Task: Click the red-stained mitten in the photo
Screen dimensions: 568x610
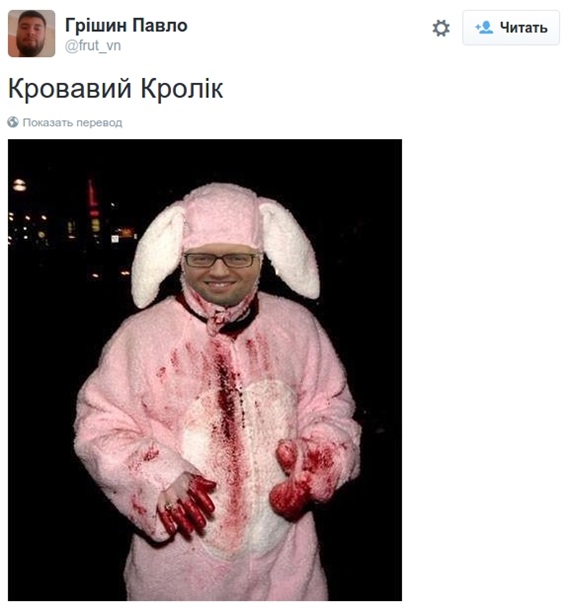Action: click(302, 479)
